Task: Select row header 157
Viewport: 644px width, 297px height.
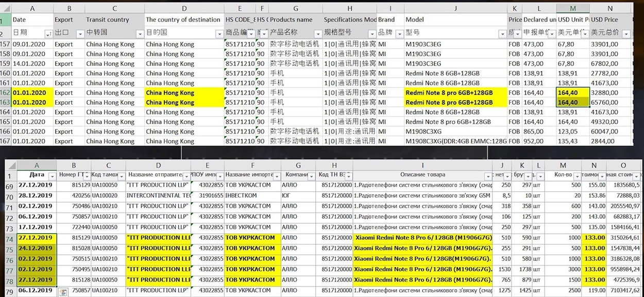Action: tap(5, 44)
